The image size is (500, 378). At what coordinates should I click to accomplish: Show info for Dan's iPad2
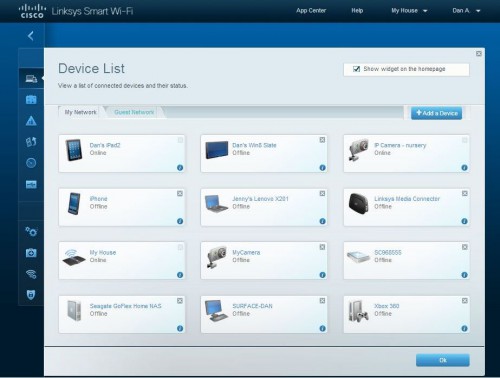pyautogui.click(x=180, y=168)
